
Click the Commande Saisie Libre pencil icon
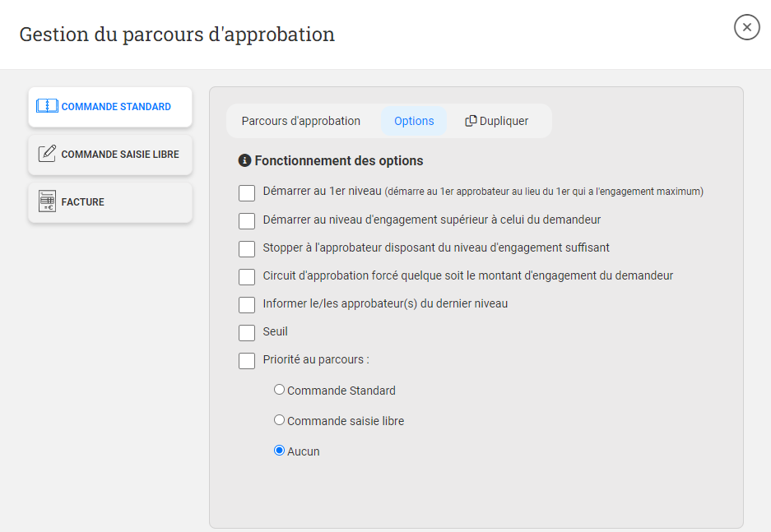click(48, 154)
